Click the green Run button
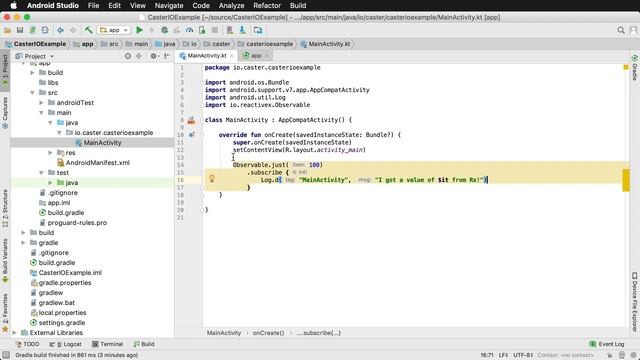The image size is (640, 360). (x=139, y=30)
